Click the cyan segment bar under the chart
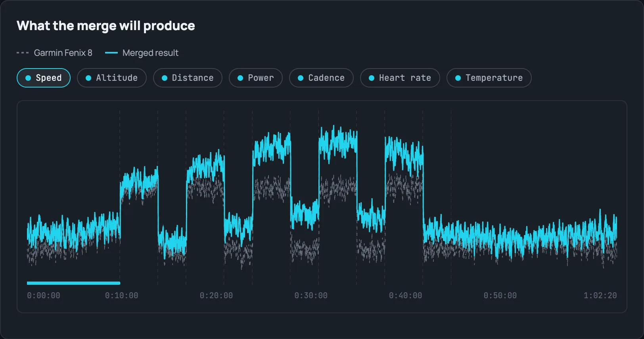 (73, 283)
